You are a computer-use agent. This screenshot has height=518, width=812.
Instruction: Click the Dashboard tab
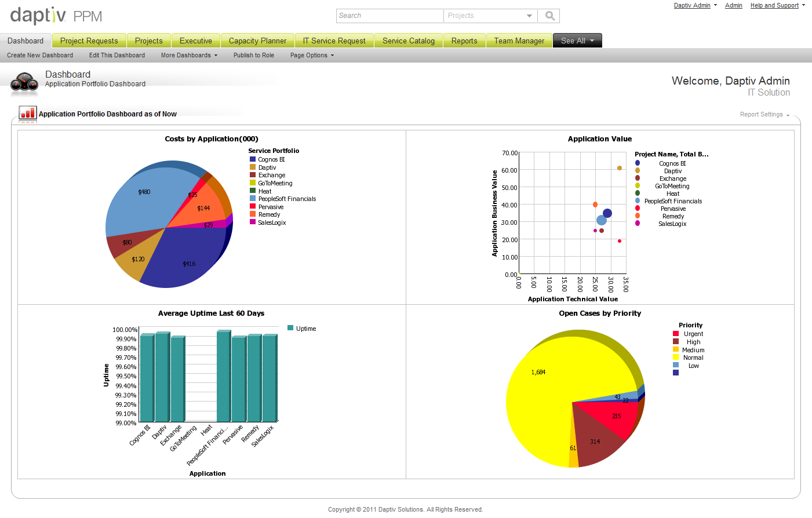click(26, 41)
